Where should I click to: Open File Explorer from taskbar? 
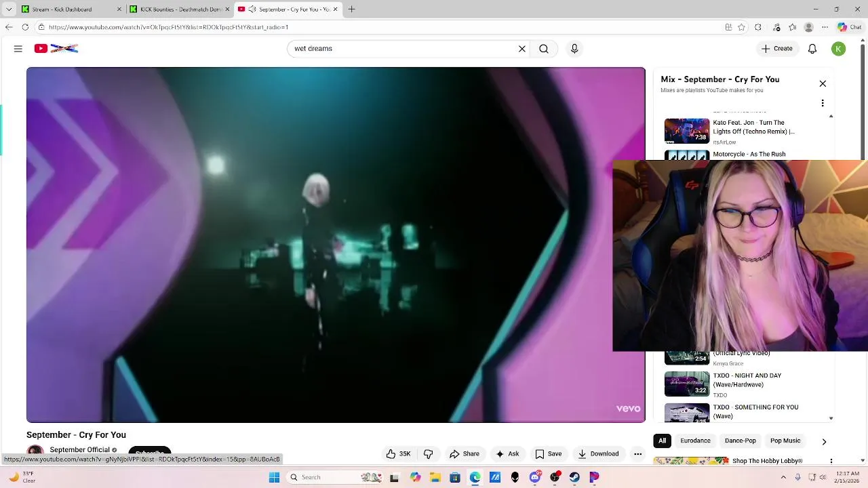(435, 477)
